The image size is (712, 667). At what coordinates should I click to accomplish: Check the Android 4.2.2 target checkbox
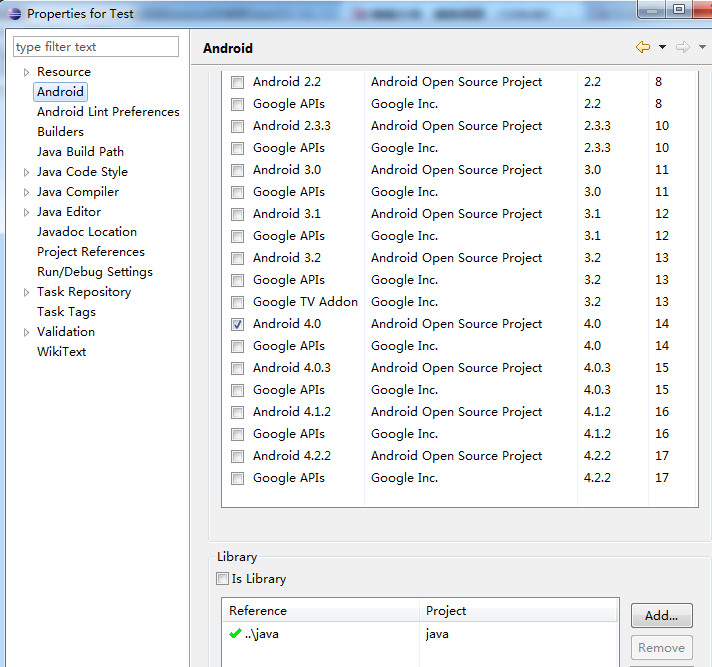click(237, 456)
